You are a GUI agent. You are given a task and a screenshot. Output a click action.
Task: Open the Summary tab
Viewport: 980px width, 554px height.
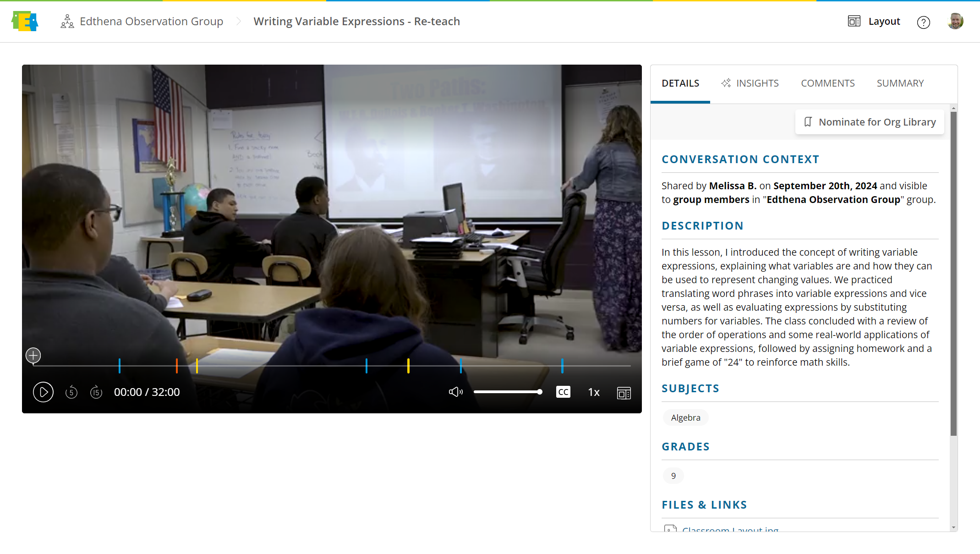900,83
